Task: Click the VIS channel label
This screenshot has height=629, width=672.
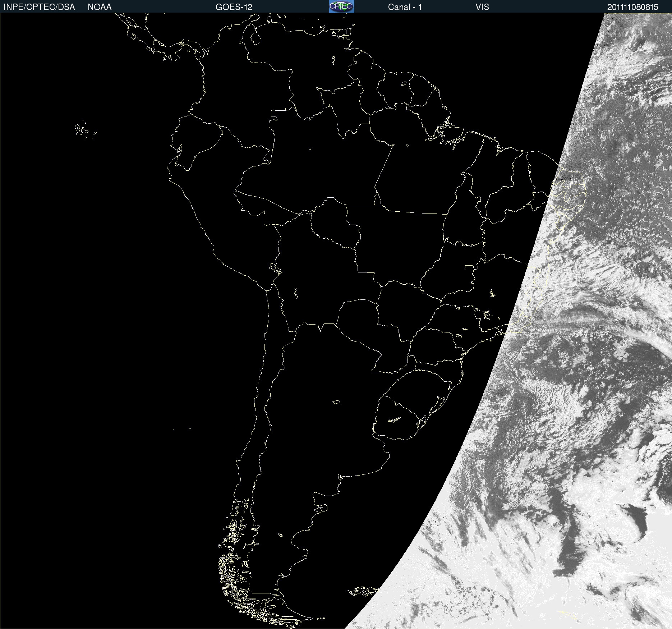Action: point(482,7)
